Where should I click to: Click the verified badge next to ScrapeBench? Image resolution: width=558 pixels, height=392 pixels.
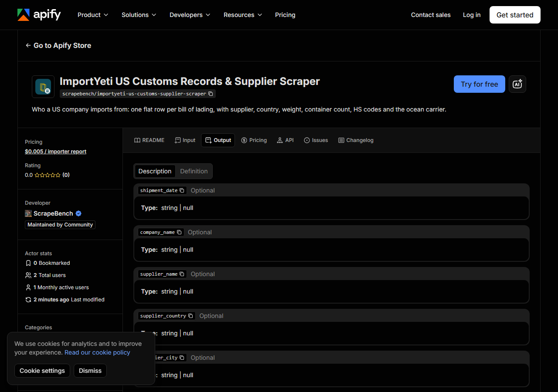coord(78,213)
